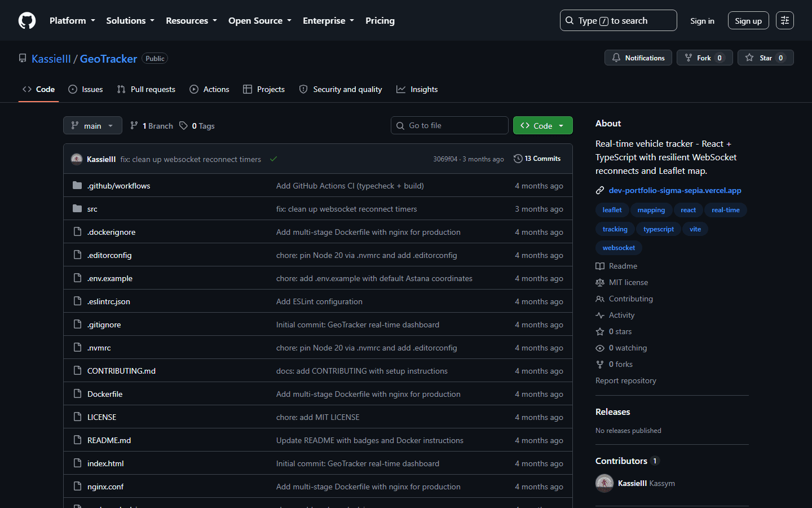This screenshot has height=508, width=812.
Task: Click the folder icon for .github/workflows
Action: (x=77, y=186)
